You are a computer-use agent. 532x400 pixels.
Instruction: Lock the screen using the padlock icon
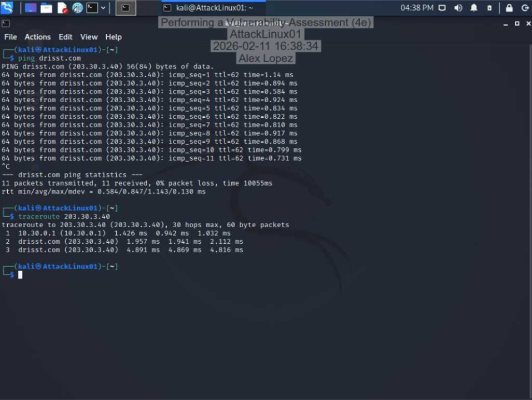coord(509,8)
